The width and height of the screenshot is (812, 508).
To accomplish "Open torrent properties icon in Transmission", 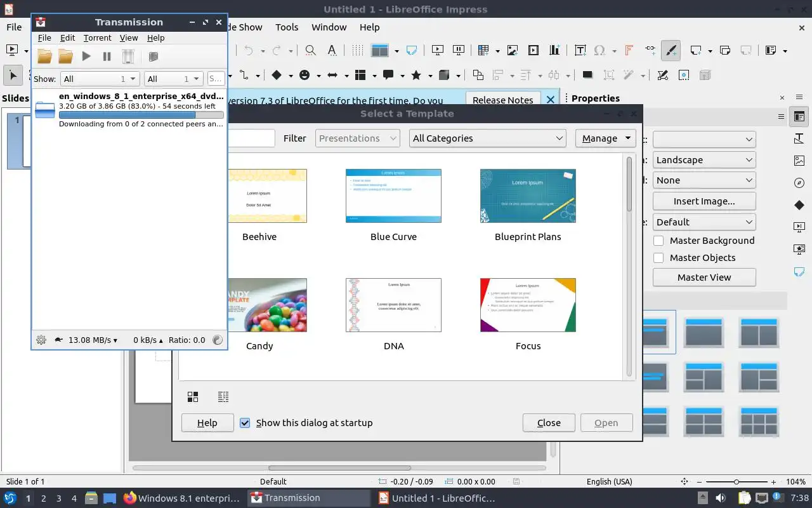I will click(x=153, y=57).
